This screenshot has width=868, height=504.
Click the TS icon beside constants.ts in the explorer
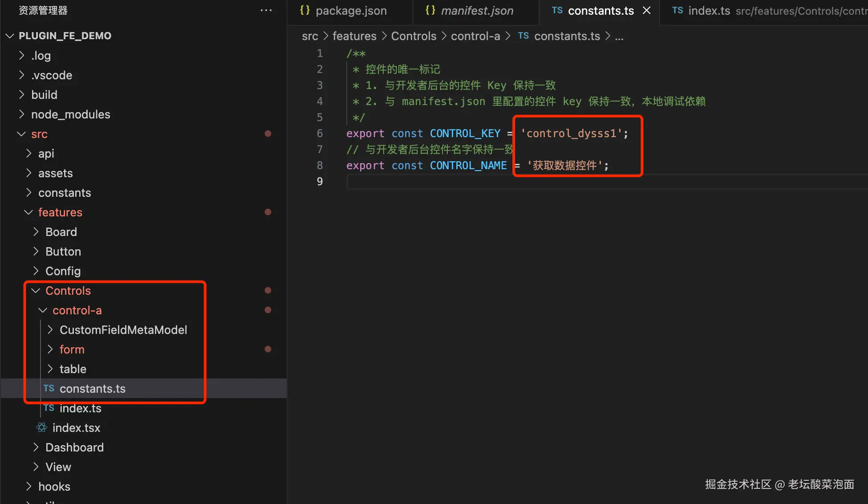pyautogui.click(x=49, y=388)
